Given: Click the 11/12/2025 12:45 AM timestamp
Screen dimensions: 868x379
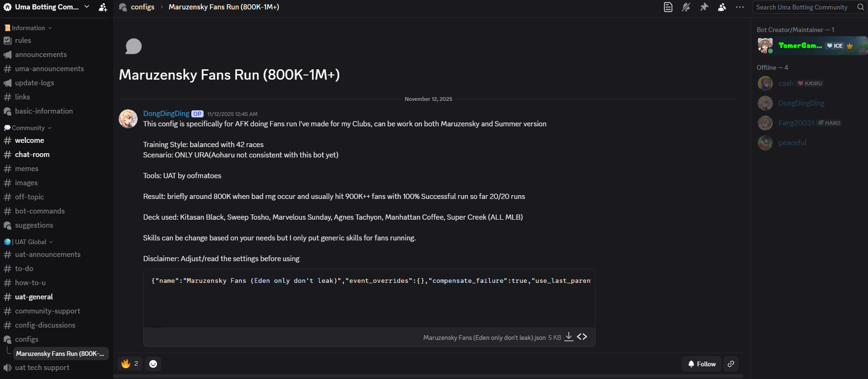Looking at the screenshot, I should coord(232,114).
